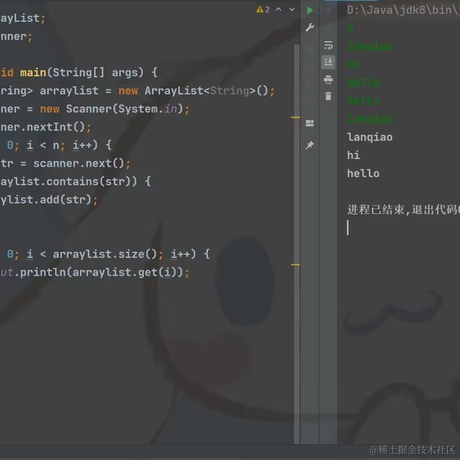Click 'String[] args' parameter in main
The image size is (460, 460).
tap(98, 72)
